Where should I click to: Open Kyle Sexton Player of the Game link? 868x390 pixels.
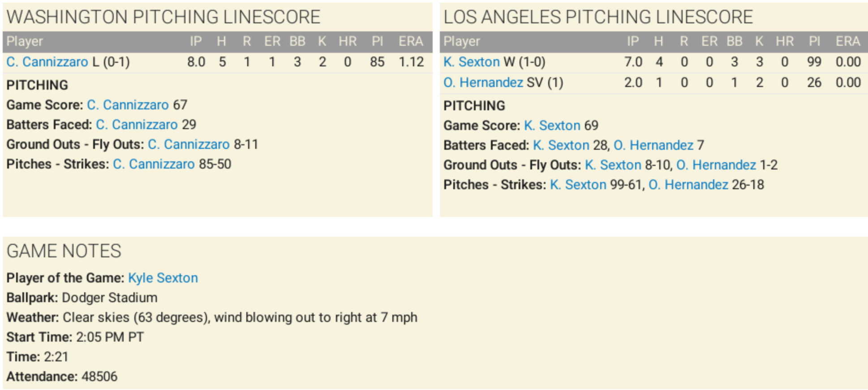tap(163, 278)
